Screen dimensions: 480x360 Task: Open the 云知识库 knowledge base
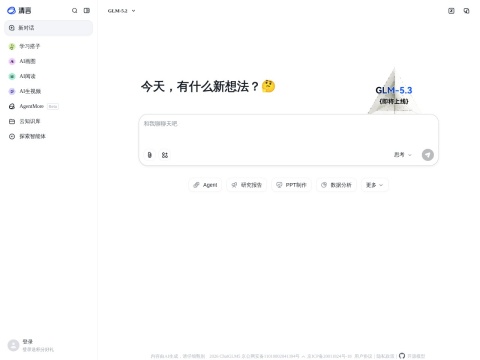pos(48,121)
